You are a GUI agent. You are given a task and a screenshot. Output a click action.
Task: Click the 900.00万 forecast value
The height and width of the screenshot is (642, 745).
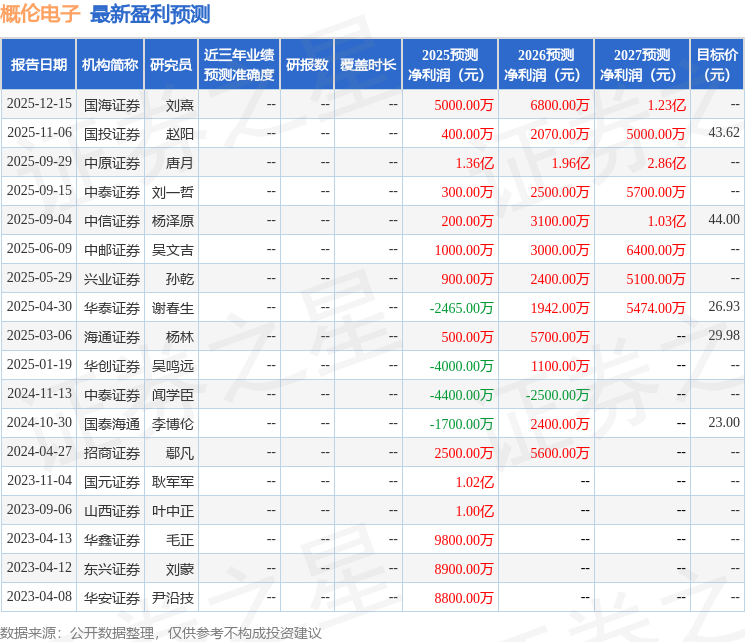pos(467,279)
